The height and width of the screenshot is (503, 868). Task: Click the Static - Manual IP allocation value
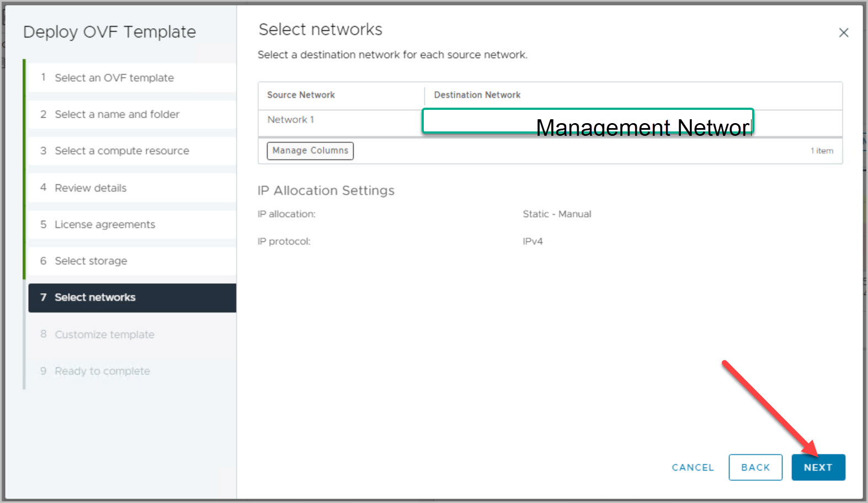click(x=557, y=214)
